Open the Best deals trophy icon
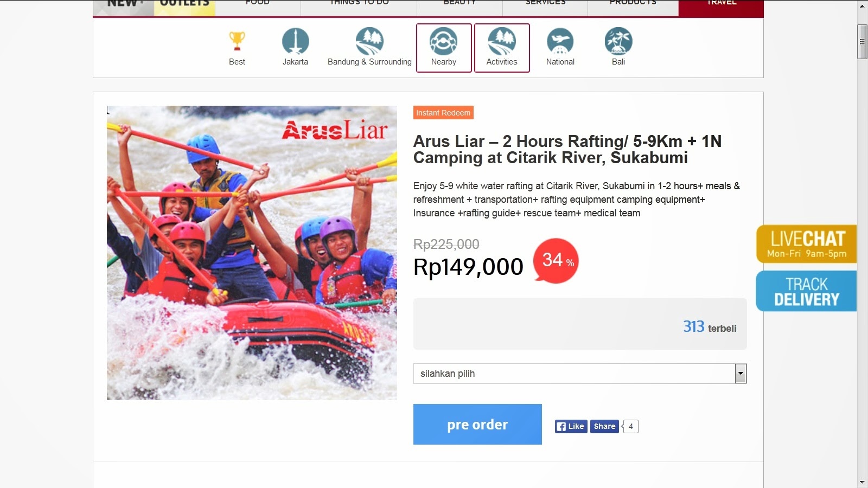This screenshot has height=488, width=868. pyautogui.click(x=237, y=42)
